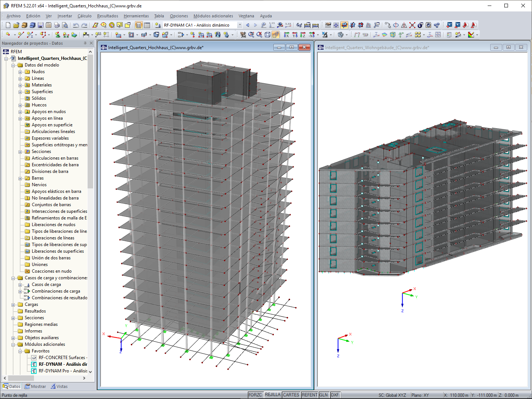Click the New model icon
This screenshot has width=532, height=399.
click(8, 25)
